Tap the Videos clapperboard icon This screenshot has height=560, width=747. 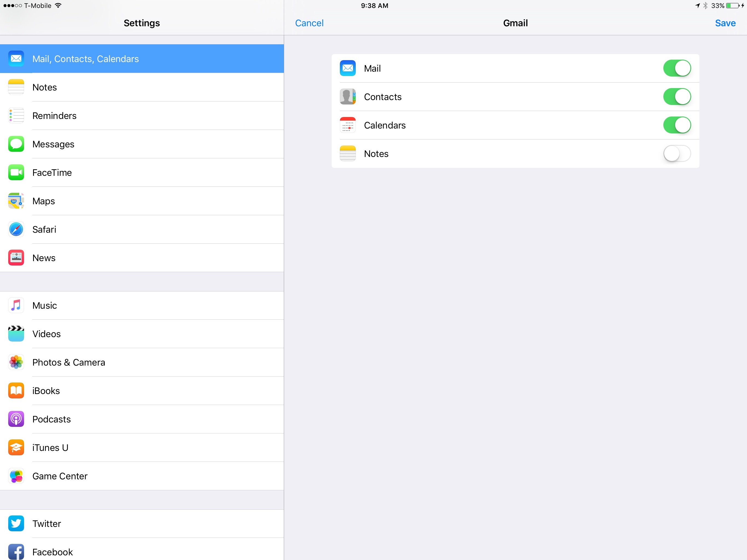16,334
